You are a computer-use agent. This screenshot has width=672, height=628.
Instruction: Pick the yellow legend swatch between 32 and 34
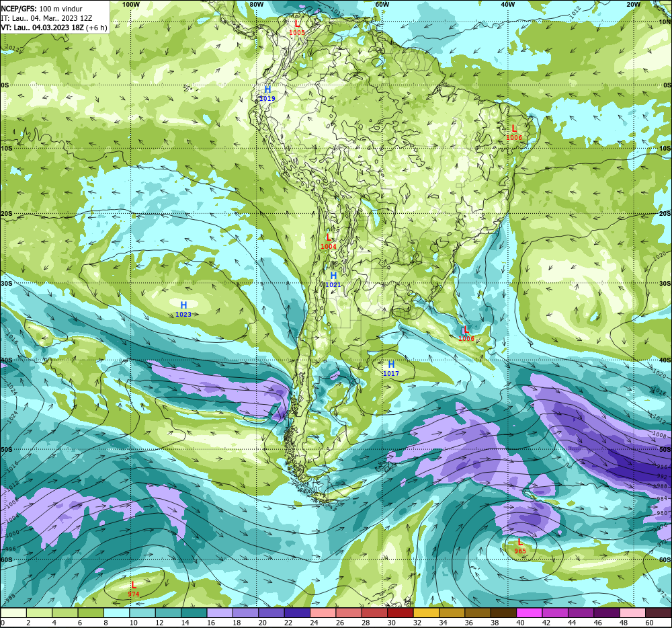tap(426, 613)
